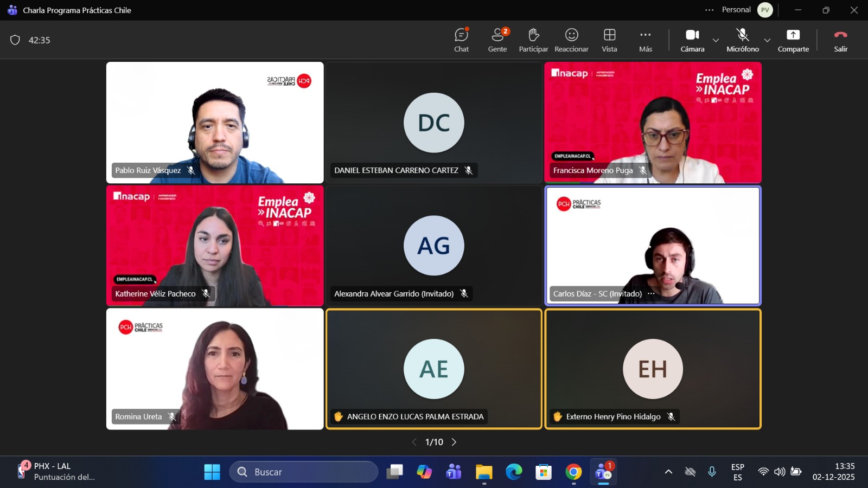Click the shield meeting security icon
The width and height of the screenshot is (868, 488).
tap(15, 40)
